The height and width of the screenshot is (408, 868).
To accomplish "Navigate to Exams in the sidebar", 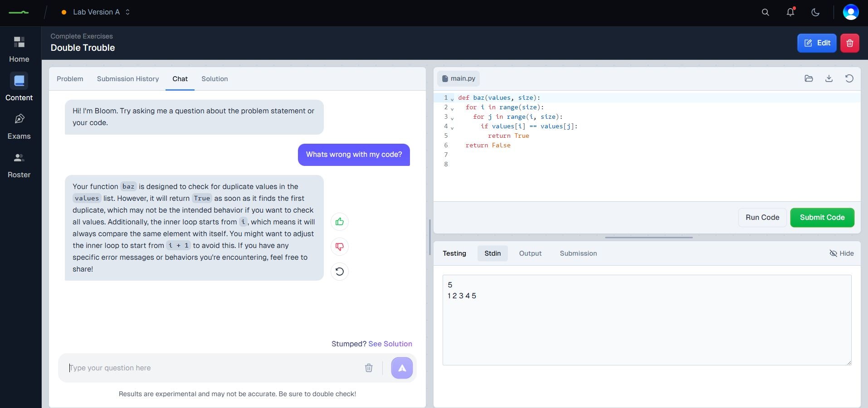I will coord(19,126).
